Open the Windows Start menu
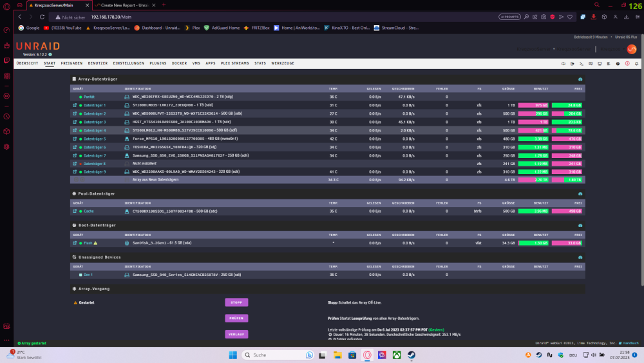The width and height of the screenshot is (644, 363). pyautogui.click(x=233, y=355)
